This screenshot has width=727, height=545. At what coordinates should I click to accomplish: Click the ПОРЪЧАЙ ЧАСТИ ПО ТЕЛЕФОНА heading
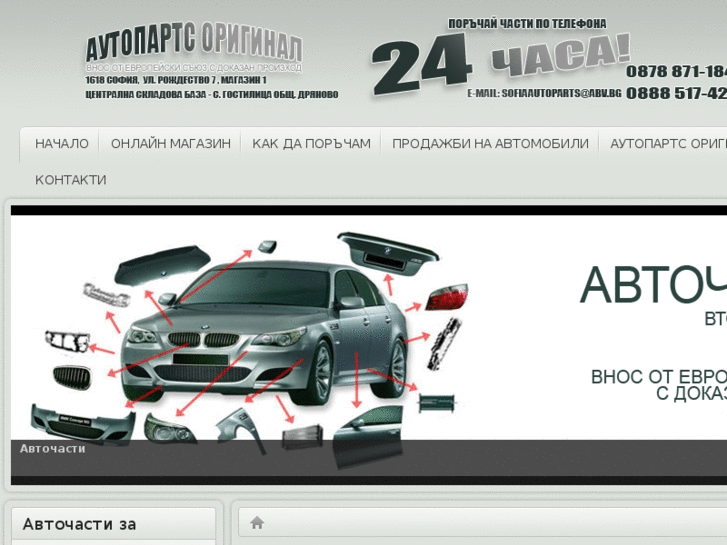point(527,24)
